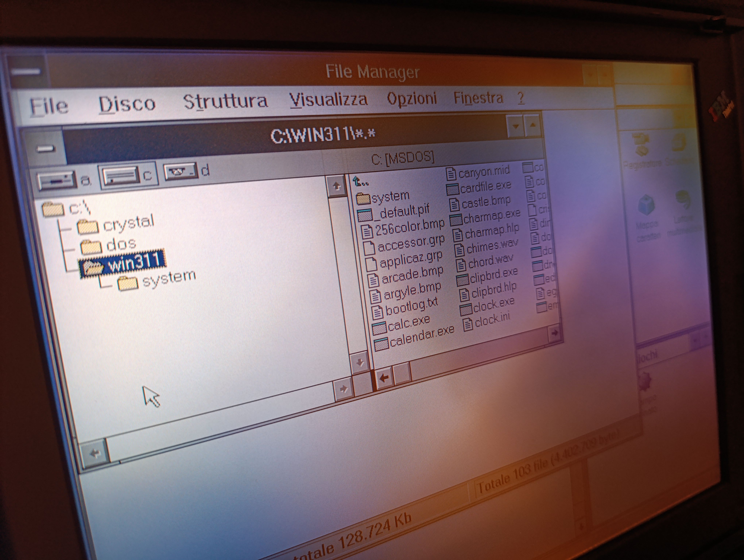Select the 256color.bmp file icon

pyautogui.click(x=367, y=231)
